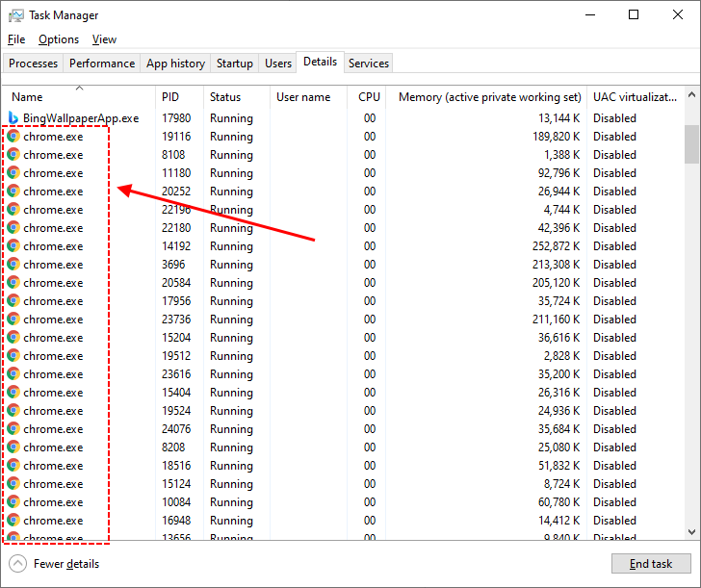The image size is (701, 588).
Task: Click Chrome icon for PID 17956 row
Action: coord(13,301)
